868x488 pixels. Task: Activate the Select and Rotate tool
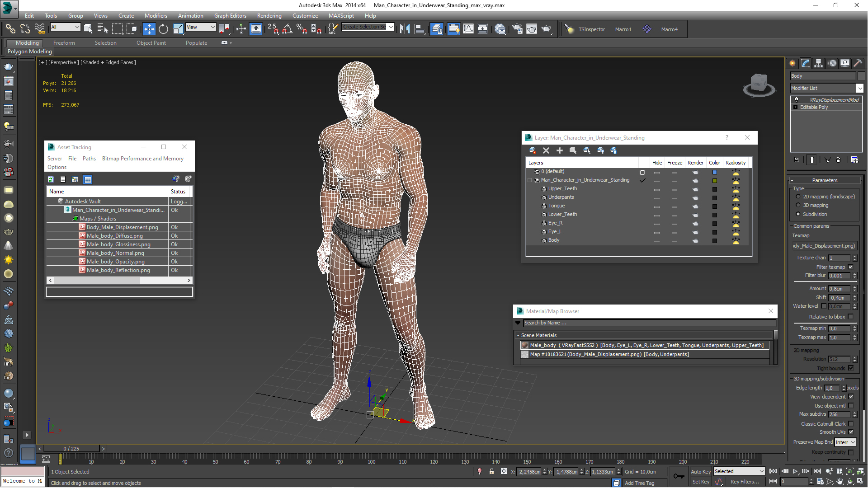[x=163, y=29]
